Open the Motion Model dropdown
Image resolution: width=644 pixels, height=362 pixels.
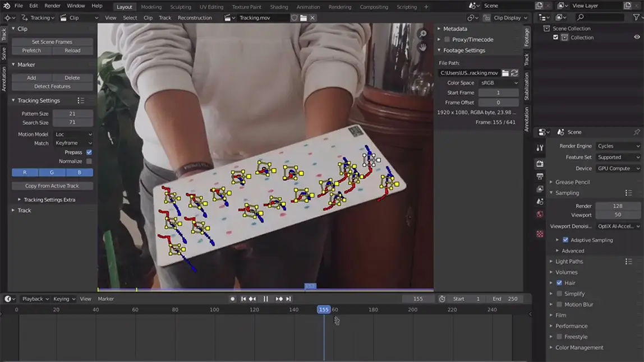click(73, 134)
